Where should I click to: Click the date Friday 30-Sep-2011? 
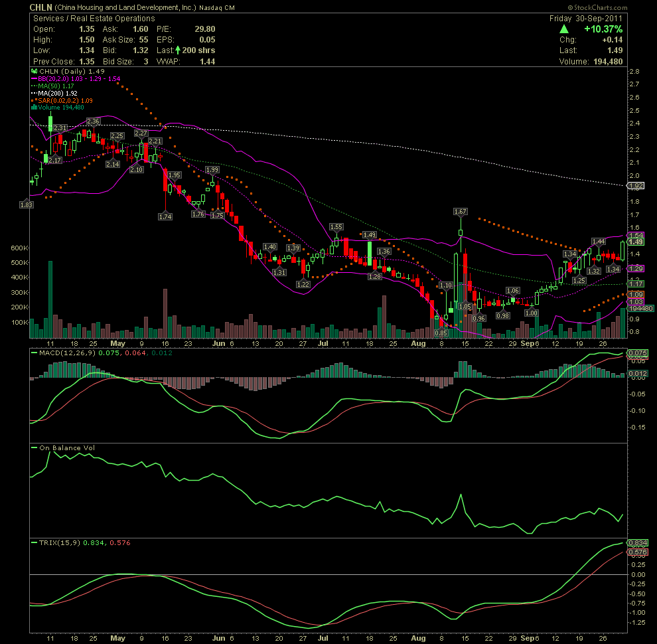[586, 19]
